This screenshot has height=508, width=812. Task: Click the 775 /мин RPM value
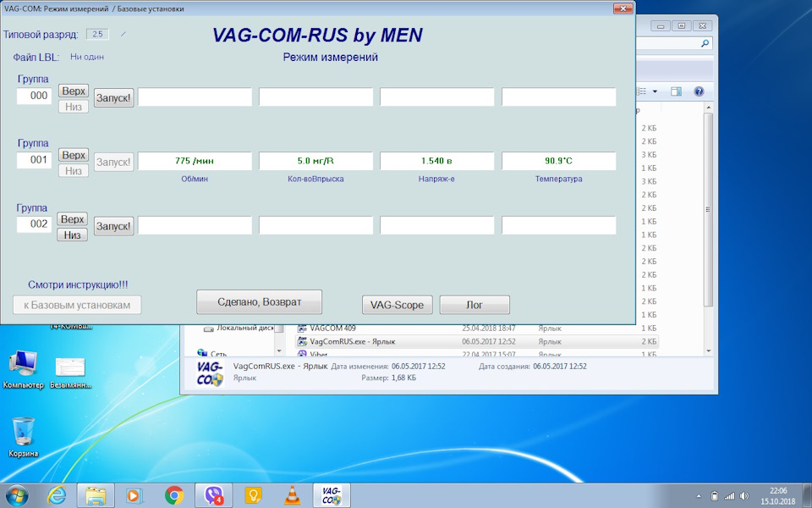click(x=195, y=161)
